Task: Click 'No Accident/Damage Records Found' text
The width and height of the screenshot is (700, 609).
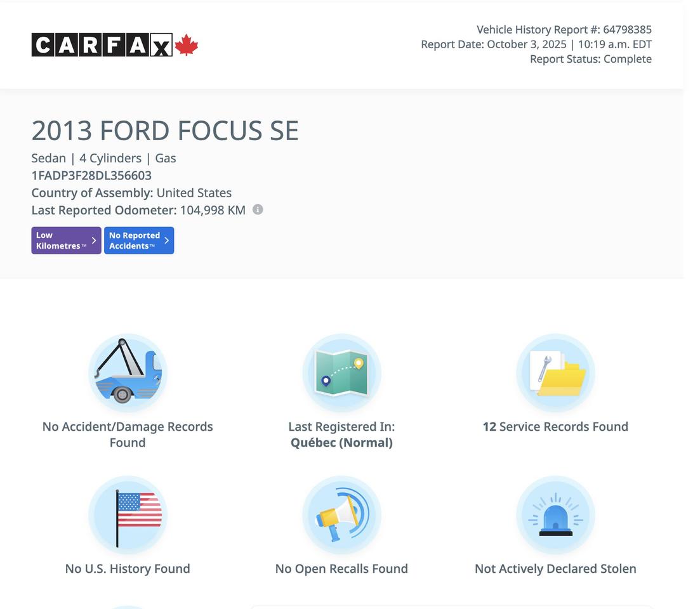Action: tap(128, 435)
